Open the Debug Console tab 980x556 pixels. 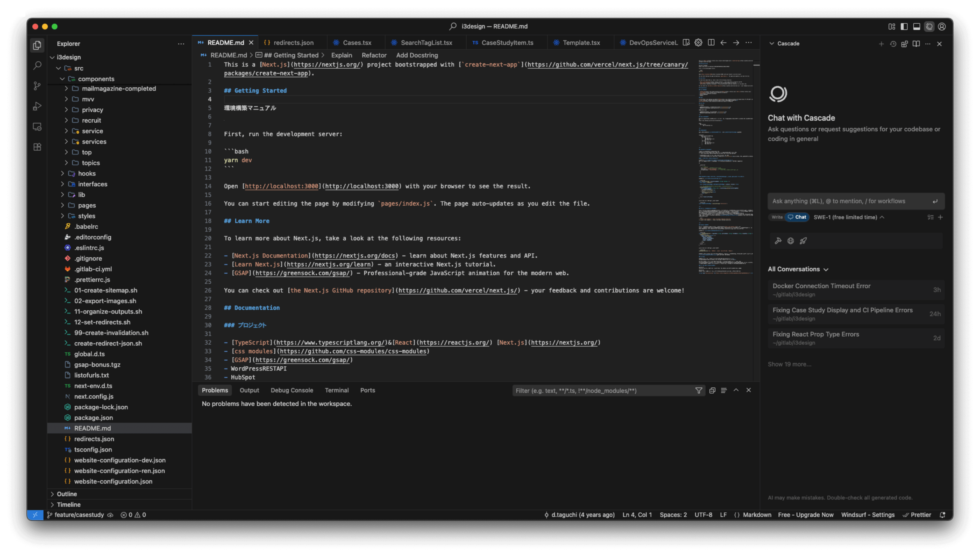(291, 390)
